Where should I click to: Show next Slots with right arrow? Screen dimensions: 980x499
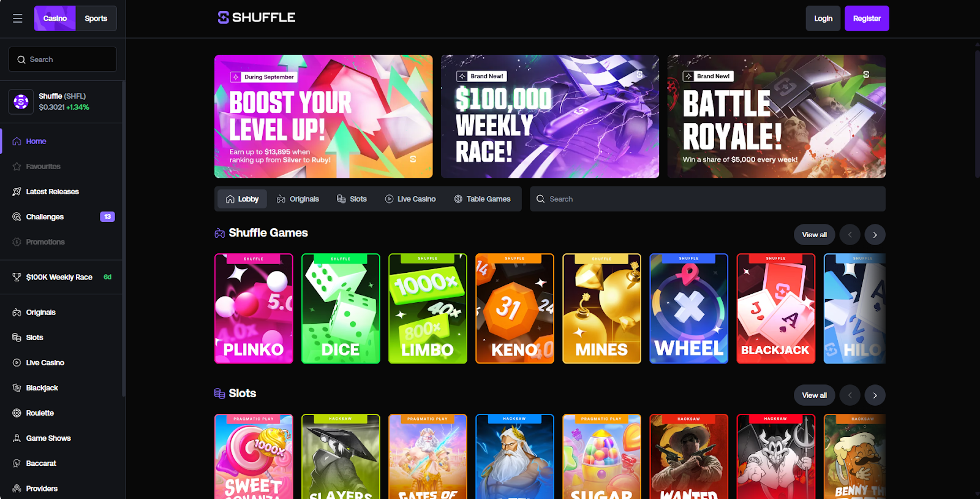875,395
